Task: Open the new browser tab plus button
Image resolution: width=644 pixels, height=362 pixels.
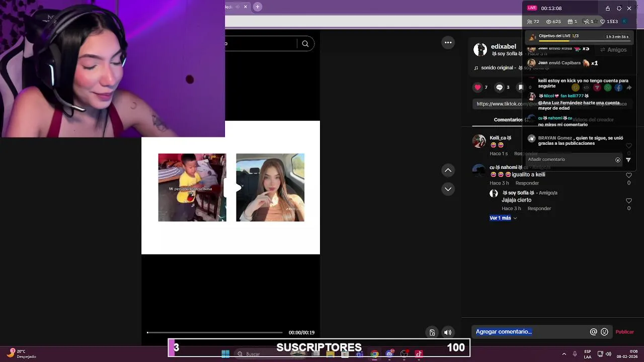Action: point(258,7)
